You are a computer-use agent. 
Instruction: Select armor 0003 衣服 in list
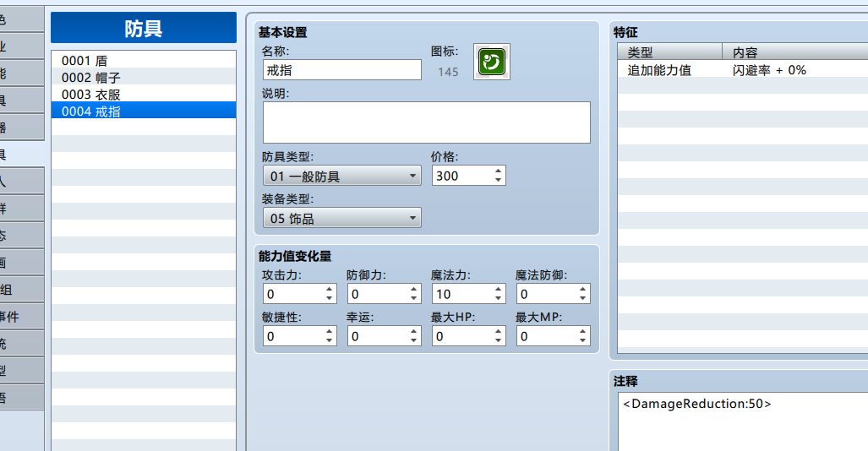pyautogui.click(x=144, y=94)
